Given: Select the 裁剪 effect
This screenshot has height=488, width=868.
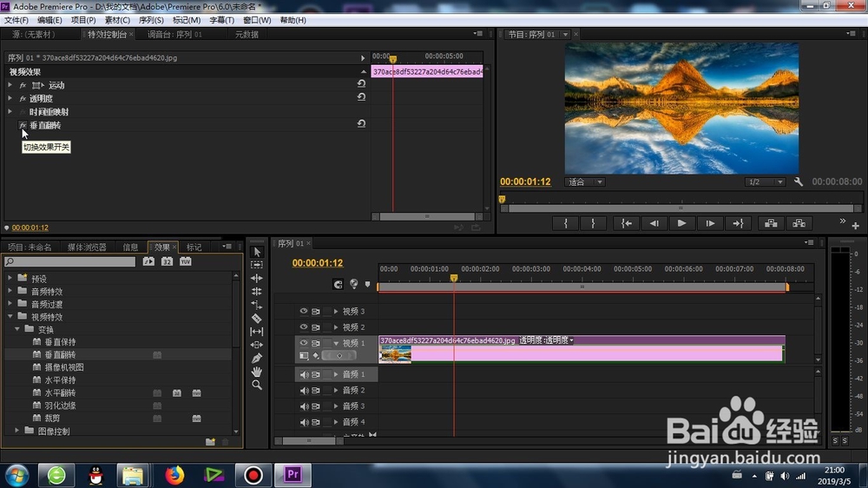Looking at the screenshot, I should tap(52, 419).
